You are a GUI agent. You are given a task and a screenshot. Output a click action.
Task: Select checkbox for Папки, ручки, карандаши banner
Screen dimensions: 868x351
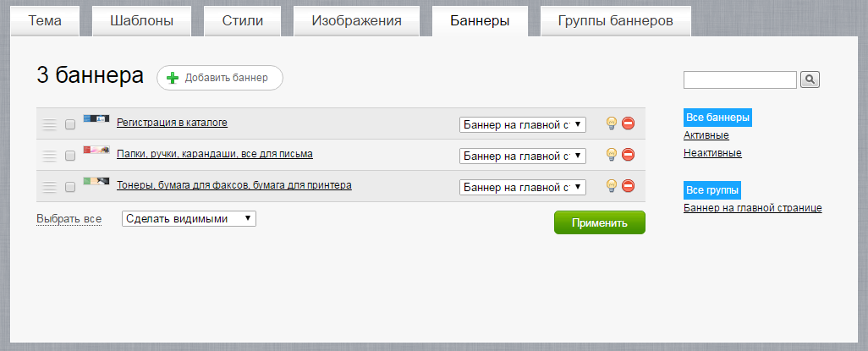pyautogui.click(x=70, y=156)
